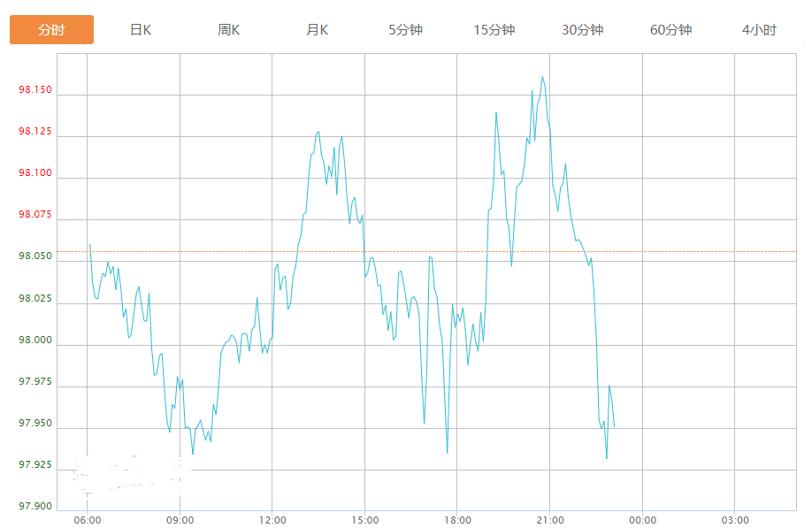Screen dimensions: 812x528
Task: Select the 分时 tab
Action: [x=51, y=30]
